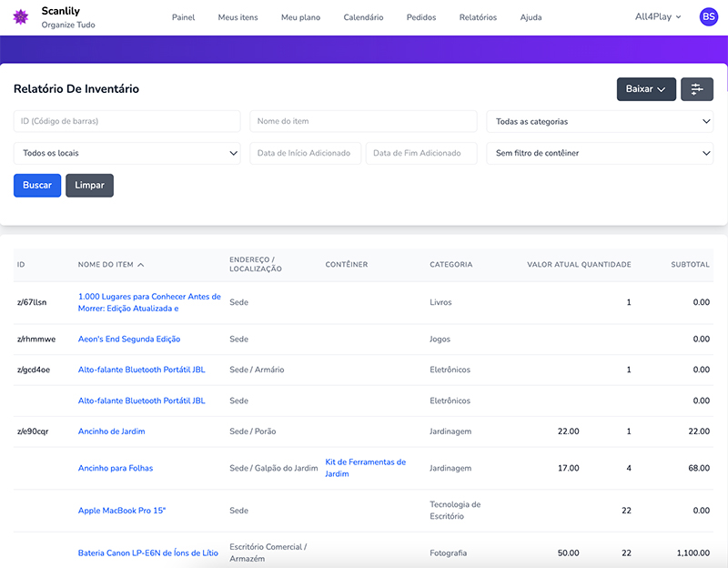Click the ID cell z/67llsn
Viewport: 728px width, 568px height.
pos(32,302)
